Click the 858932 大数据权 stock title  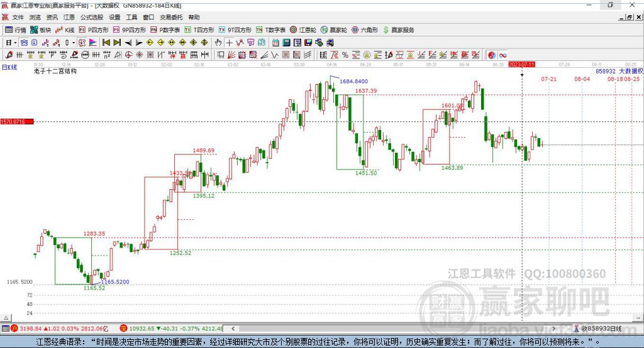point(619,72)
